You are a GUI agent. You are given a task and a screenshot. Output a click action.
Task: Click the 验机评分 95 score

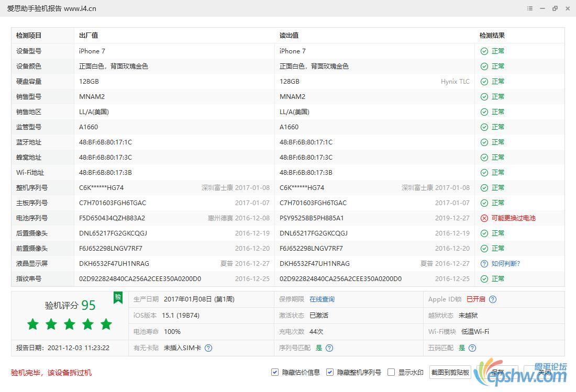click(x=70, y=305)
